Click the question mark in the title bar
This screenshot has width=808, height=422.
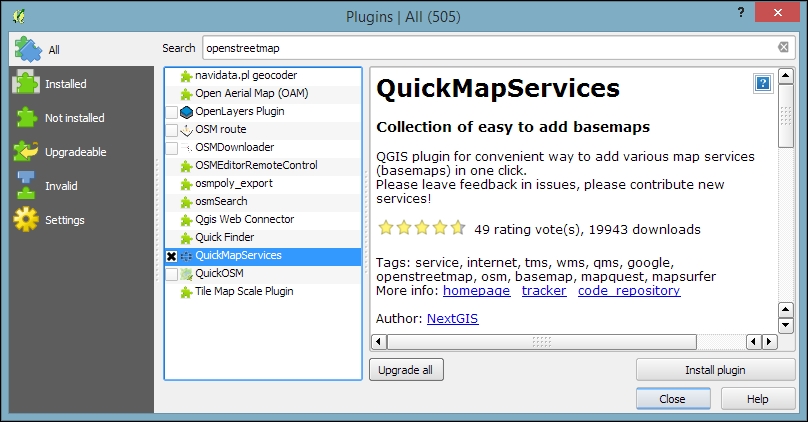pyautogui.click(x=741, y=12)
